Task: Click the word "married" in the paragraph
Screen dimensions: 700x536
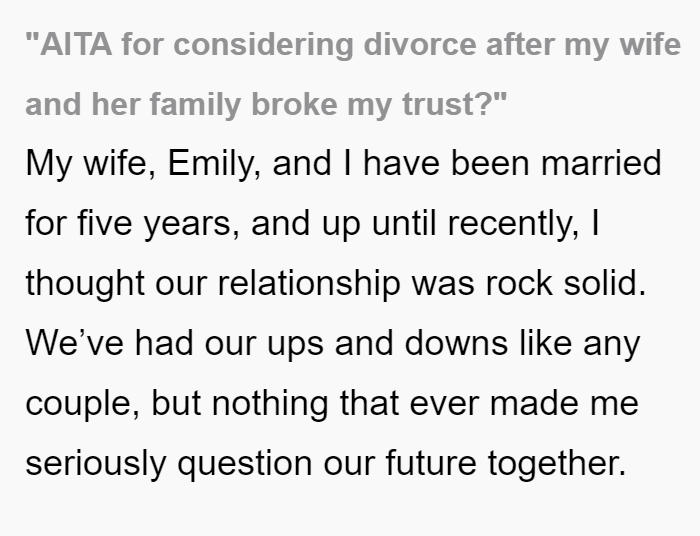Action: [x=601, y=163]
